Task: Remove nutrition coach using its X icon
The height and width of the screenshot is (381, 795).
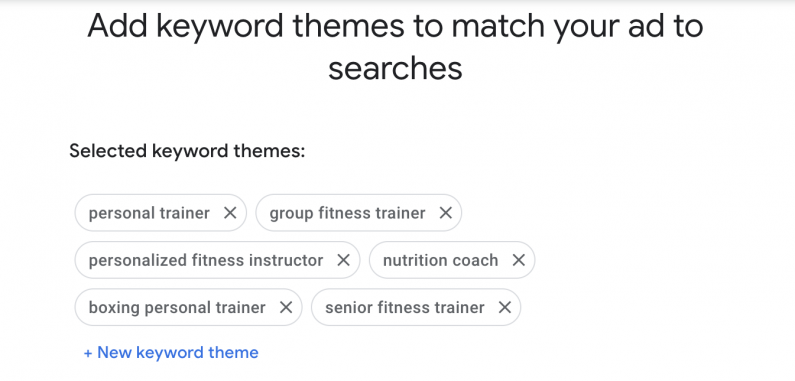Action: (519, 260)
